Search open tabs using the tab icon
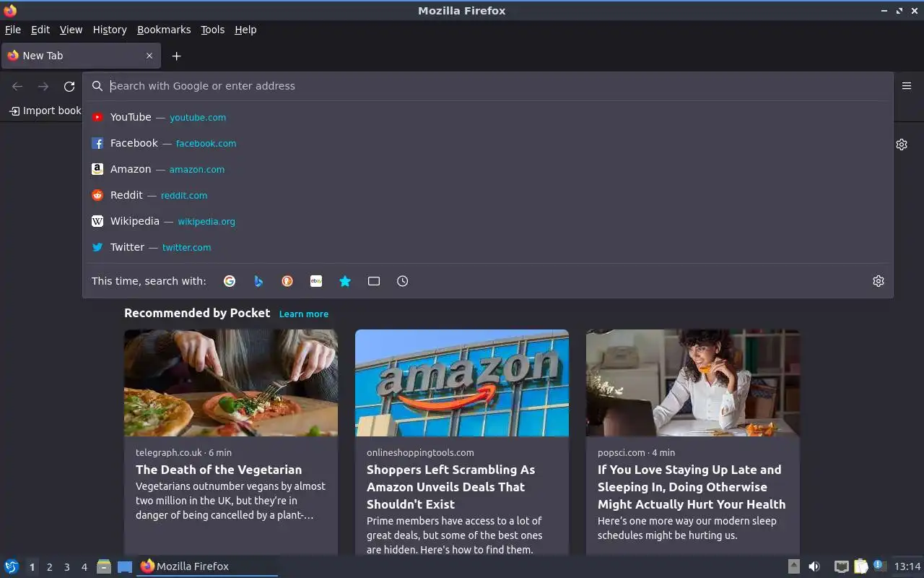 [374, 281]
